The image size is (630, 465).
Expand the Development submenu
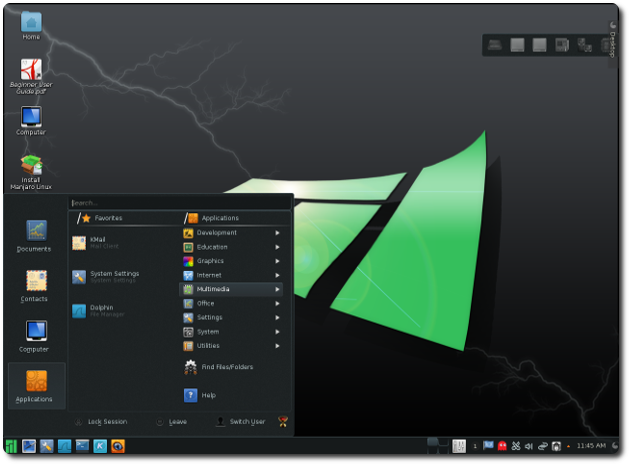(x=231, y=233)
